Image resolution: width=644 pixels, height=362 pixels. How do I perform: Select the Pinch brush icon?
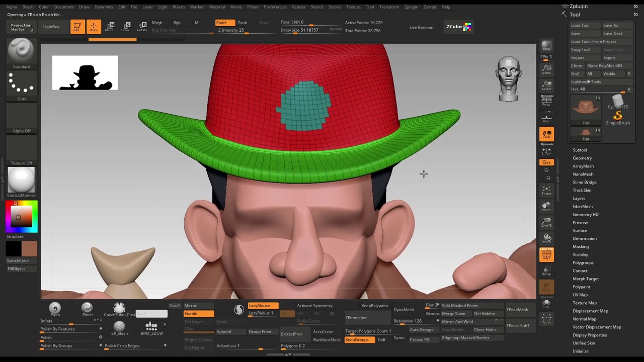(x=87, y=310)
